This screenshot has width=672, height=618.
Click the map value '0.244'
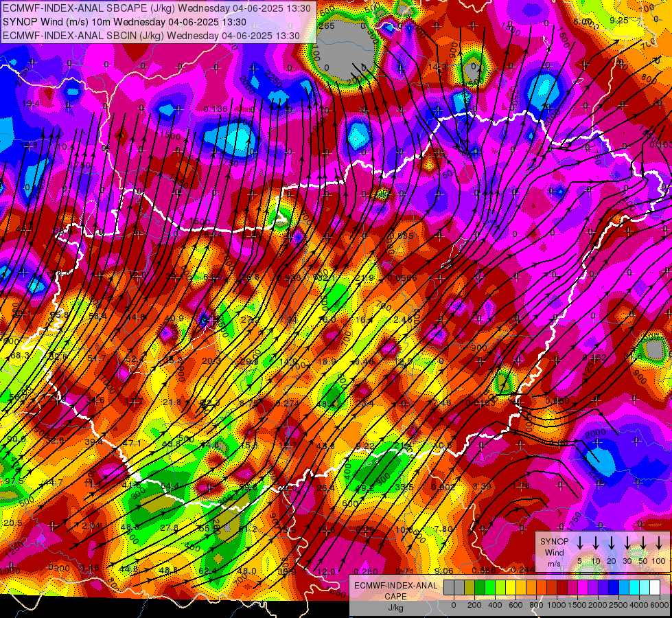tap(522, 569)
